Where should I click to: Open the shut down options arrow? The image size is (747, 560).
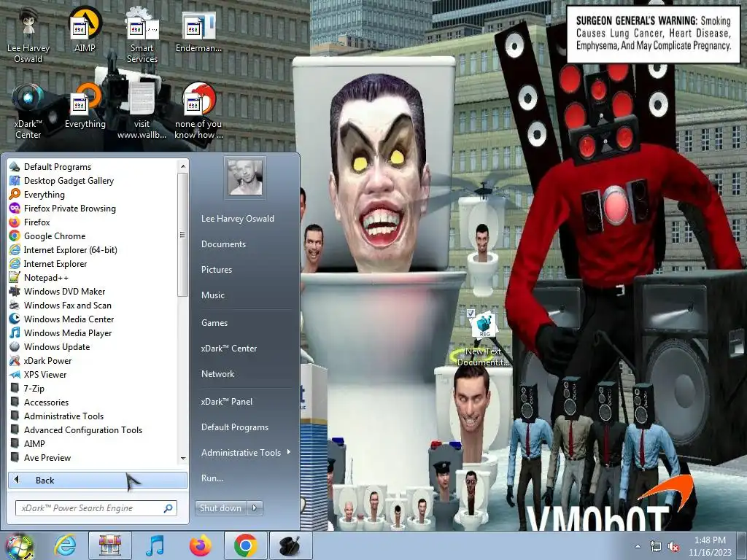(255, 508)
